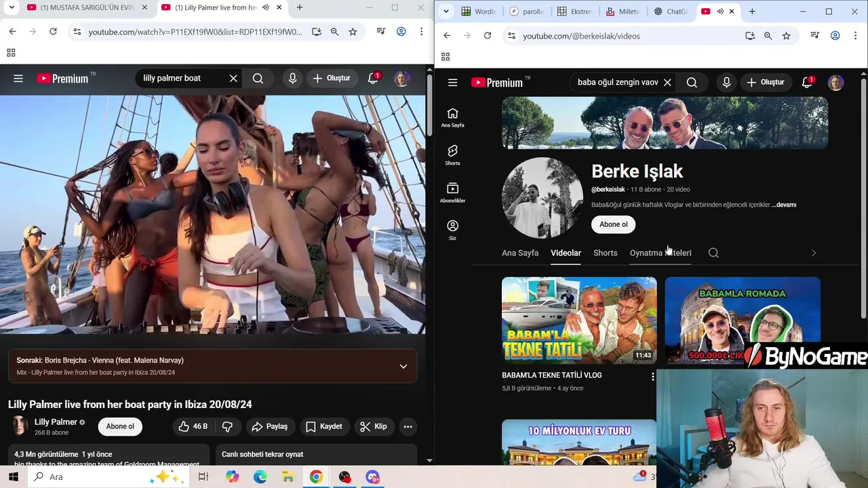868x488 pixels.
Task: Switch to the ChatGPT tab
Action: coord(671,12)
